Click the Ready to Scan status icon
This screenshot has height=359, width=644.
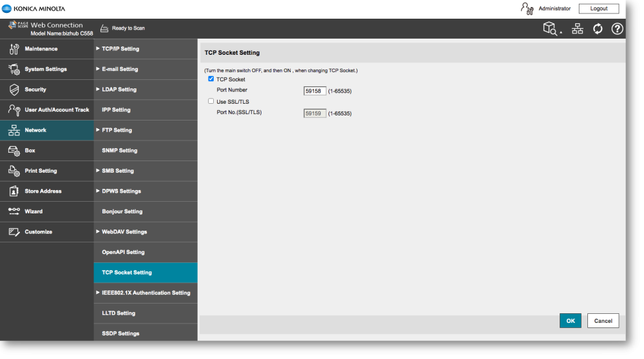click(x=104, y=28)
